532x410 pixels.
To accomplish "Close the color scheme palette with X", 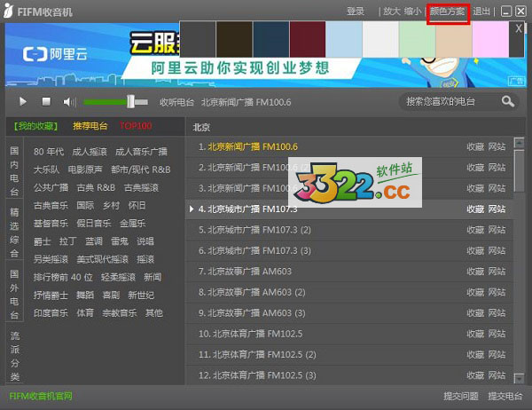I will click(x=520, y=28).
